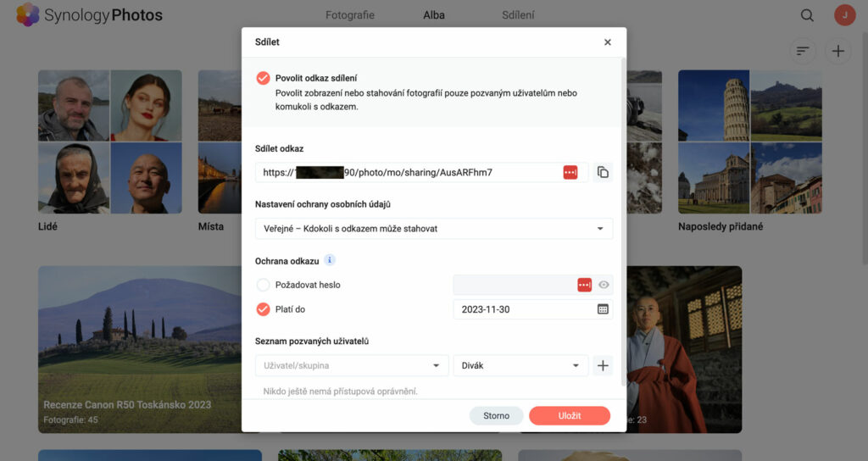868x461 pixels.
Task: Open search with the magnifier icon
Action: click(807, 15)
